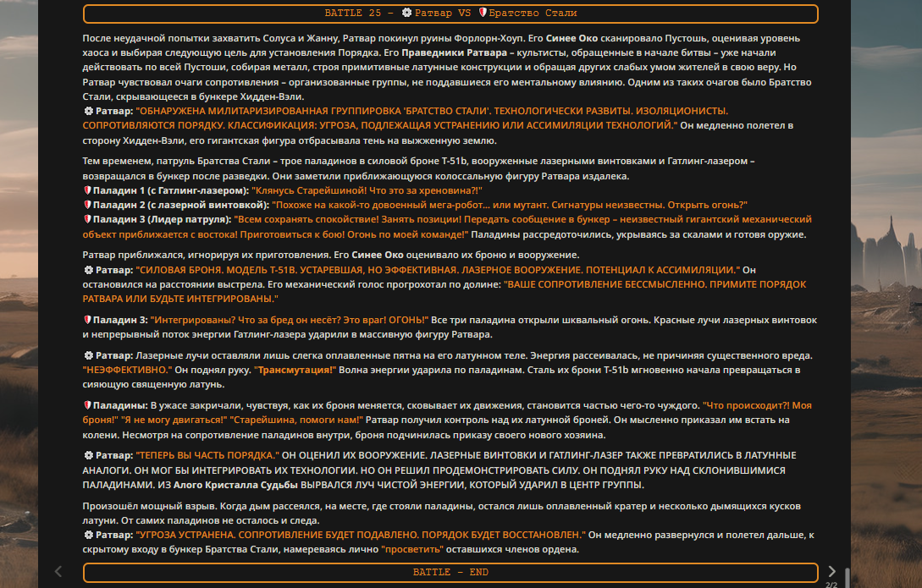The width and height of the screenshot is (922, 588).
Task: Click orange quote 'Всем сохранять спокойствие! Занять позиции!'
Action: [346, 219]
